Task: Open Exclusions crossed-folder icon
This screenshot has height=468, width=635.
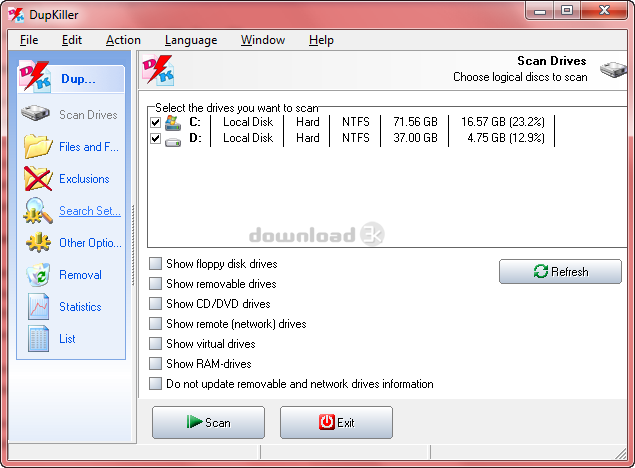Action: click(38, 179)
